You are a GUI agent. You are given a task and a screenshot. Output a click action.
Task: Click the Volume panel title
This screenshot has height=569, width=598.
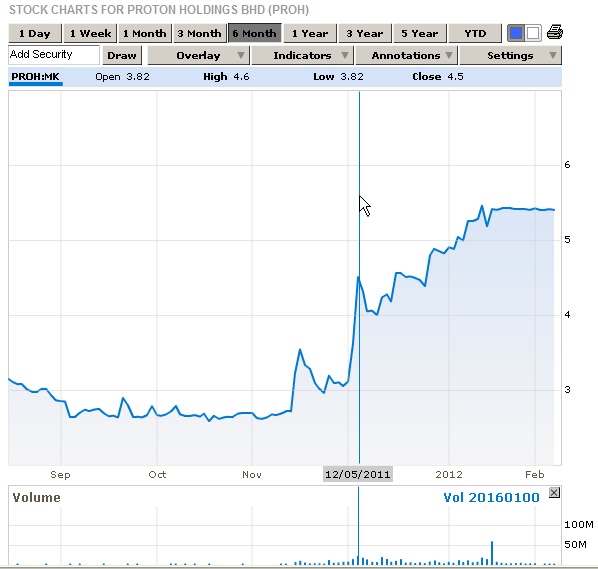tap(36, 498)
